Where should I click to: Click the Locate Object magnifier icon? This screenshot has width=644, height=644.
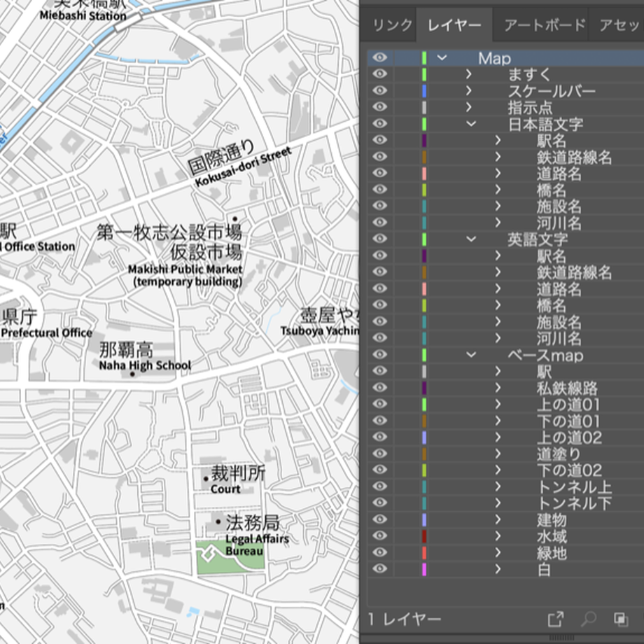pos(588,619)
